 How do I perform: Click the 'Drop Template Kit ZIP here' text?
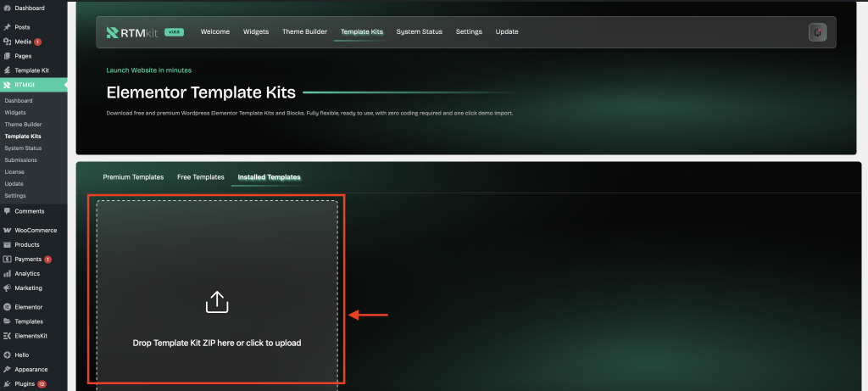tap(217, 343)
